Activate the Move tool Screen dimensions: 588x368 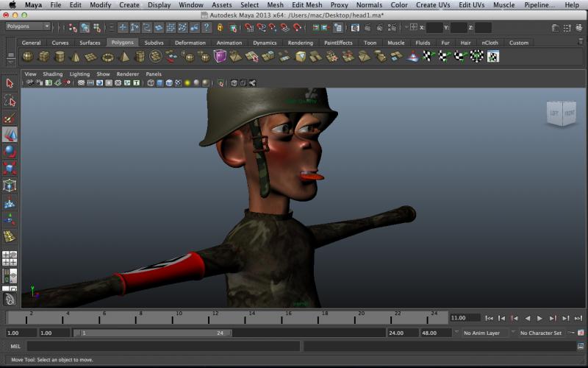10,135
